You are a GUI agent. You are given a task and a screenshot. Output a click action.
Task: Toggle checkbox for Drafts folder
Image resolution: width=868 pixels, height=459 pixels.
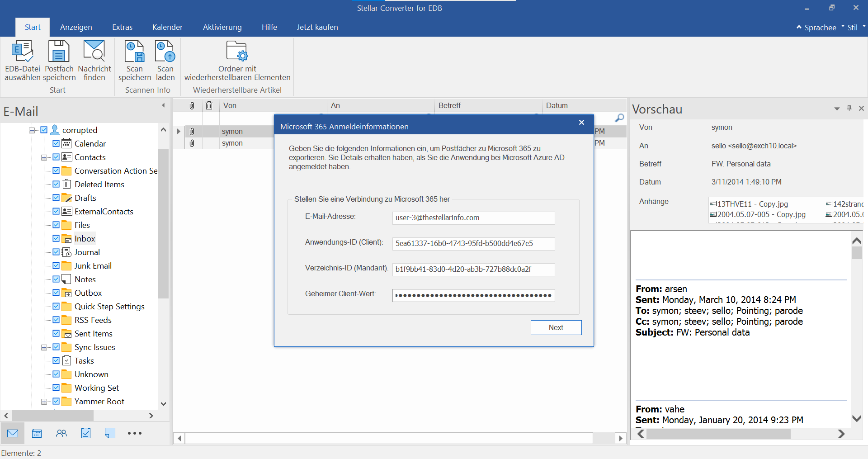tap(56, 198)
